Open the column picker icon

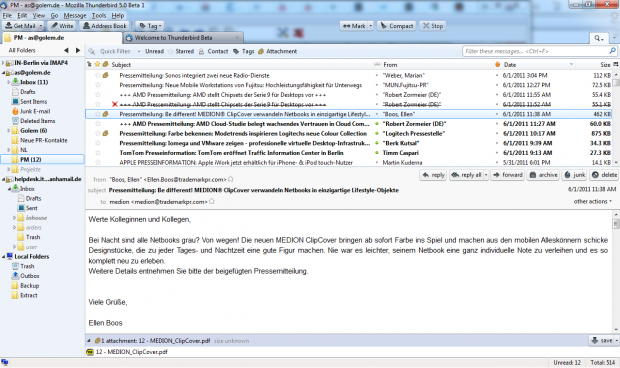click(616, 64)
